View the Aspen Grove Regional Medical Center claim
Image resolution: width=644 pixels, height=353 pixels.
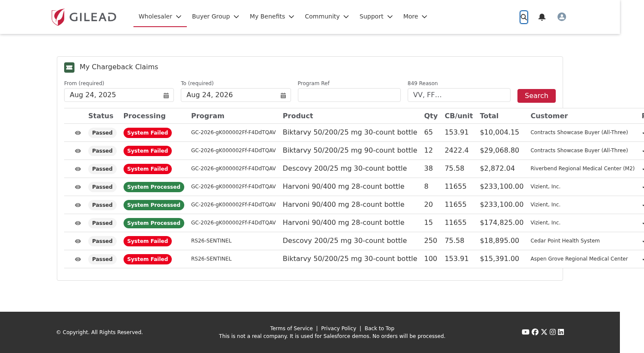[x=78, y=259]
